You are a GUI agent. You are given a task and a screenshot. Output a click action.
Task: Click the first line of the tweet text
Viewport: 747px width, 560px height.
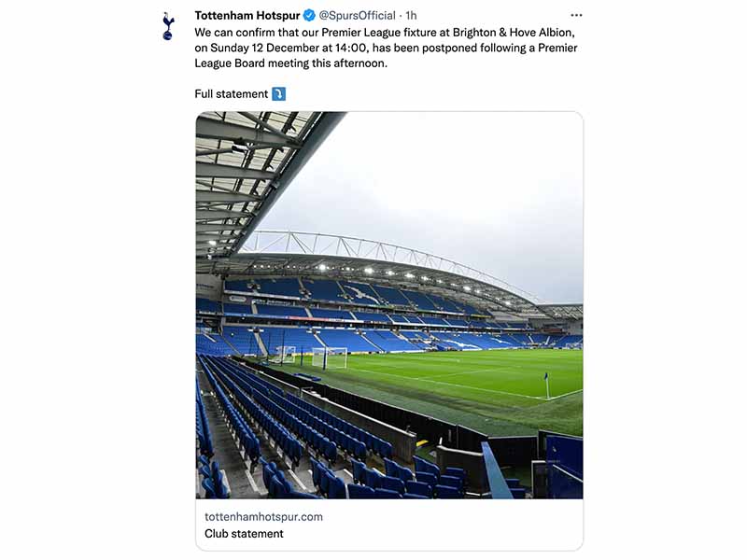pos(385,33)
